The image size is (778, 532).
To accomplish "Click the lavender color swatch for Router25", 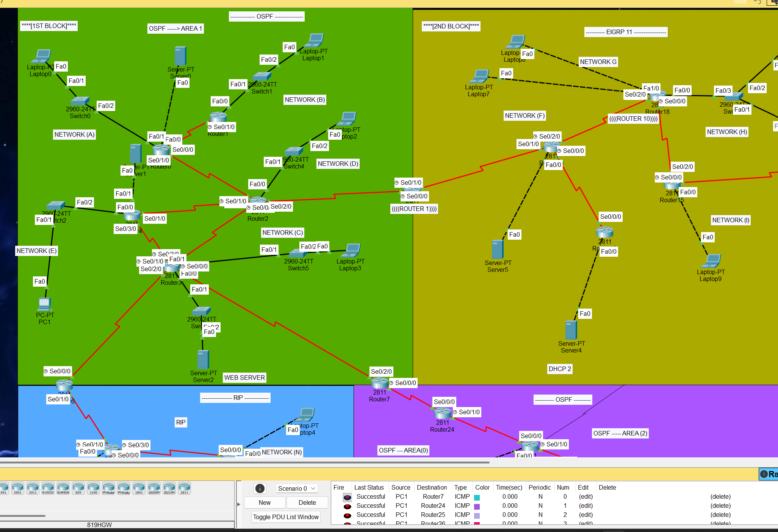I will click(477, 515).
